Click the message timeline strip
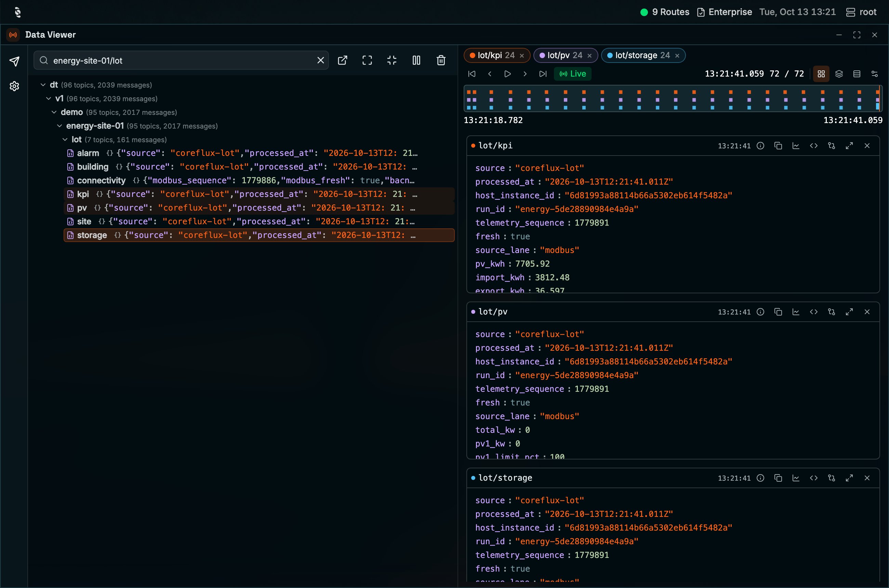This screenshot has height=588, width=889. [x=673, y=98]
